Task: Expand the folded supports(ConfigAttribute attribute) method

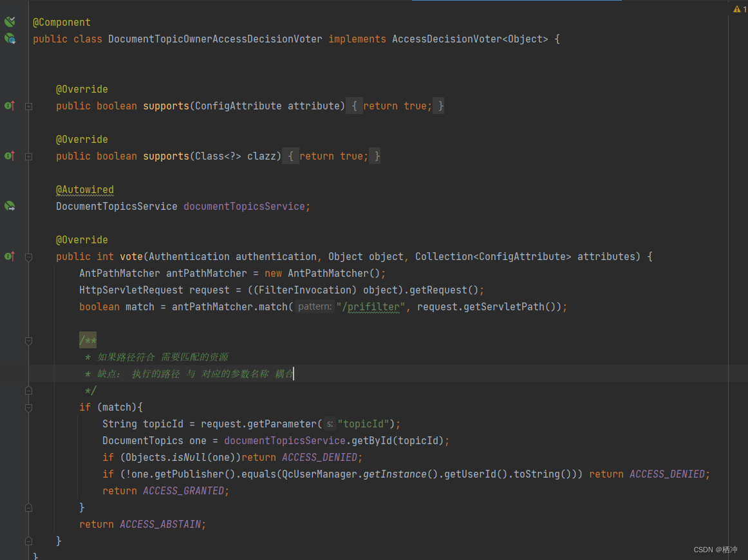Action: (x=28, y=106)
